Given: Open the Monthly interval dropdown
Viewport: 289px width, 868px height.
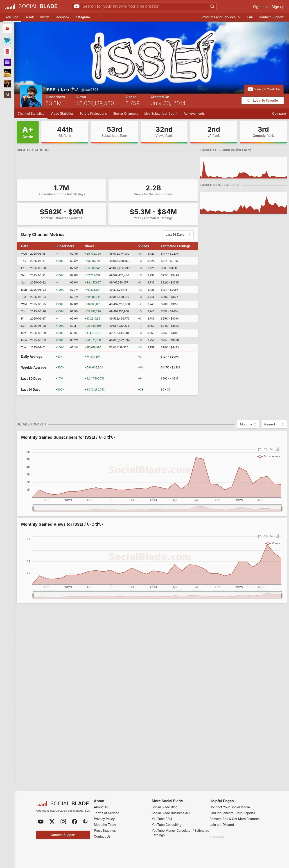Looking at the screenshot, I should point(248,424).
